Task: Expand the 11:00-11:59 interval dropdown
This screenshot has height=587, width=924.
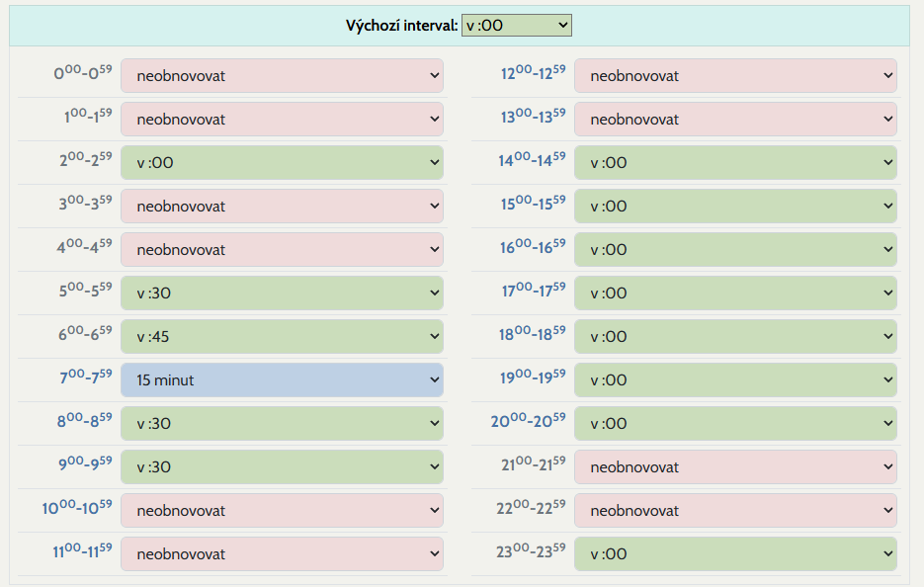Action: coord(282,554)
